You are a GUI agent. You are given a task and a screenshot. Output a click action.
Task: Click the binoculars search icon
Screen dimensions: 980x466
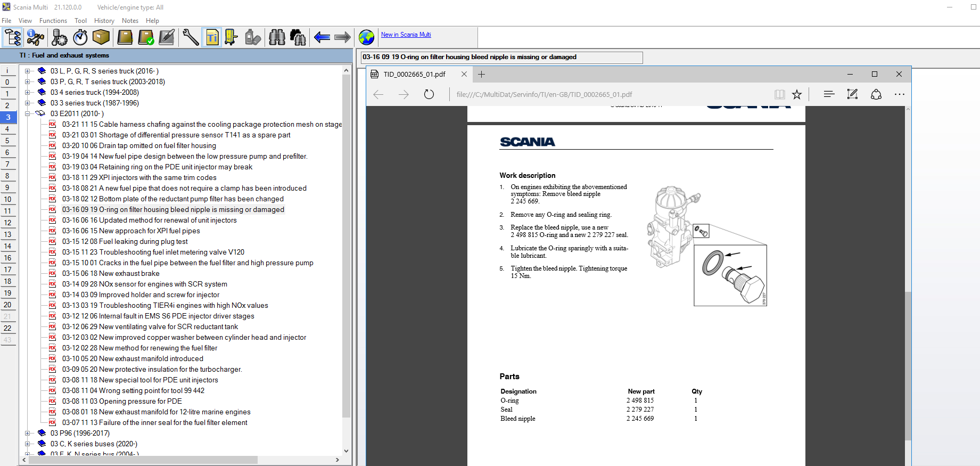point(277,37)
